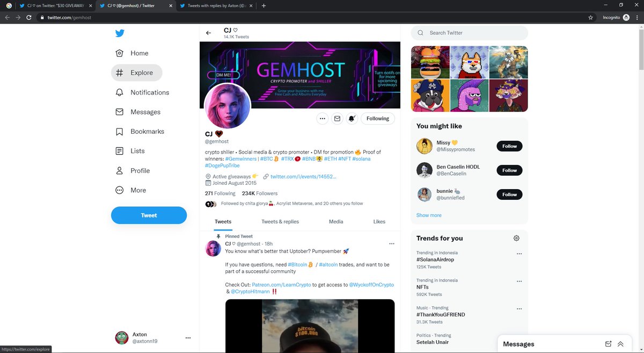Click the blue Tweet button

coord(149,215)
